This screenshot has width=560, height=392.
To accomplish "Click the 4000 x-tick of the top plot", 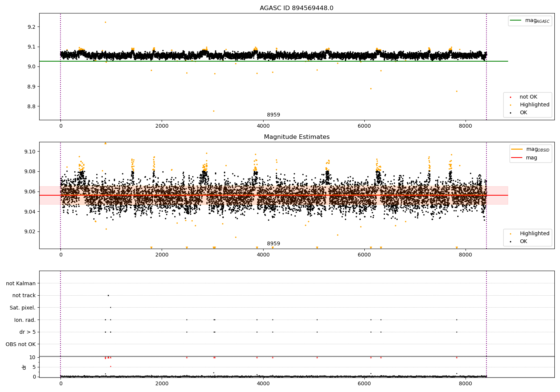I will pos(263,126).
